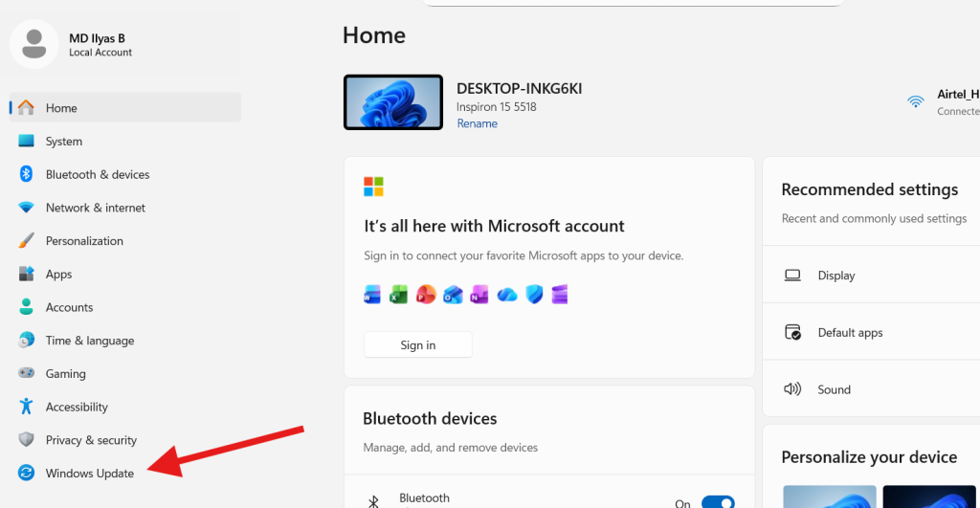Click the Gaming controller icon
The width and height of the screenshot is (980, 508).
coord(26,373)
